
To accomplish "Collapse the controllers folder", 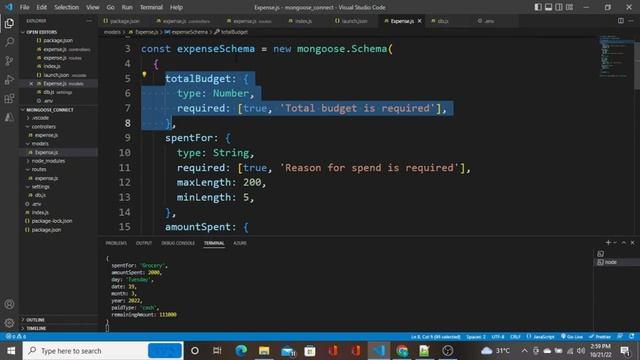I will pyautogui.click(x=43, y=127).
